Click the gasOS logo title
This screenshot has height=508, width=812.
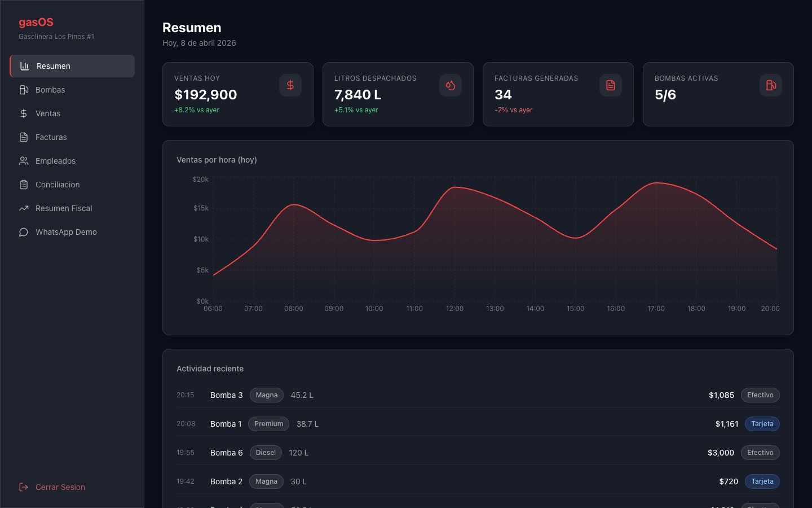36,22
